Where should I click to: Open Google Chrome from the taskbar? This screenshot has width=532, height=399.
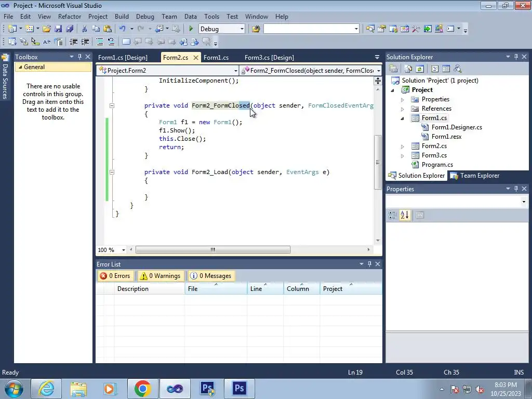point(142,389)
